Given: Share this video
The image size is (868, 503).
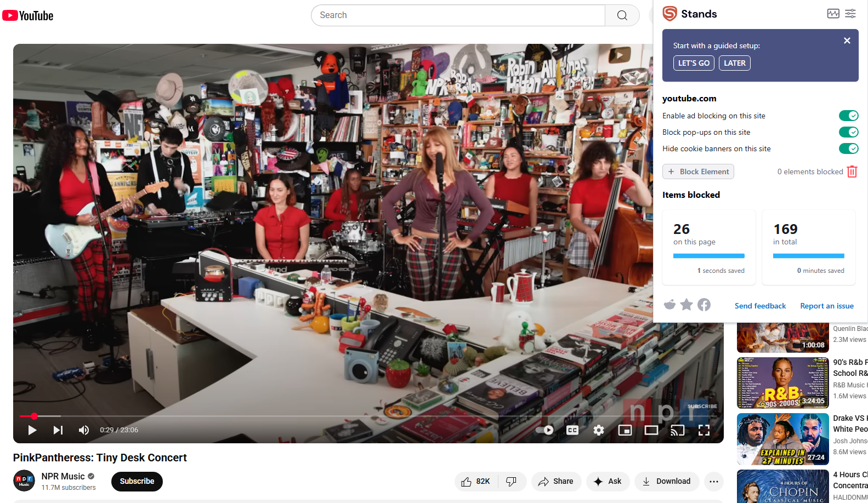Looking at the screenshot, I should 556,481.
